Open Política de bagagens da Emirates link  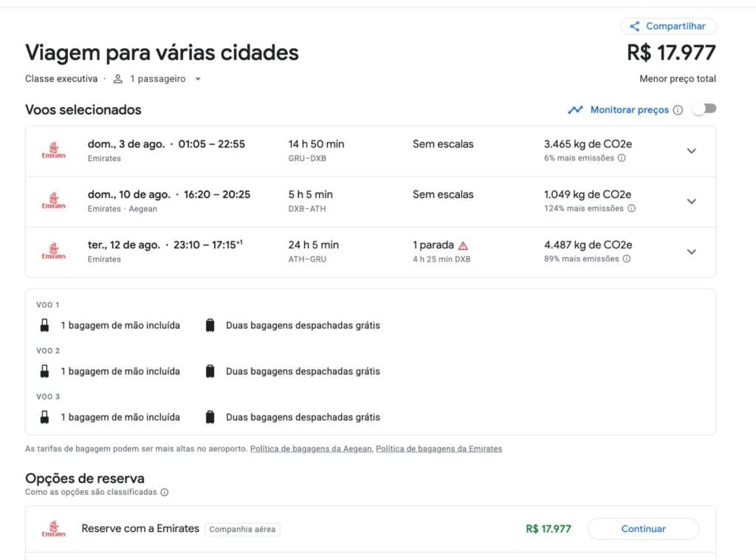pyautogui.click(x=439, y=448)
